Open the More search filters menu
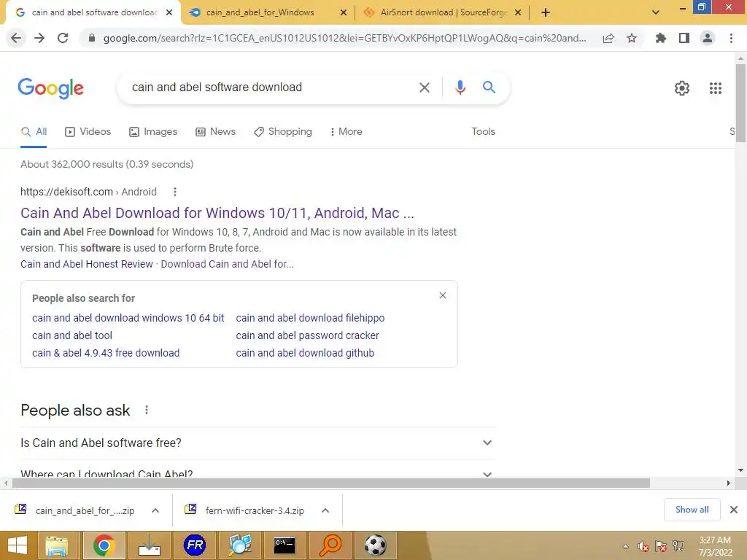This screenshot has height=560, width=747. coord(347,132)
